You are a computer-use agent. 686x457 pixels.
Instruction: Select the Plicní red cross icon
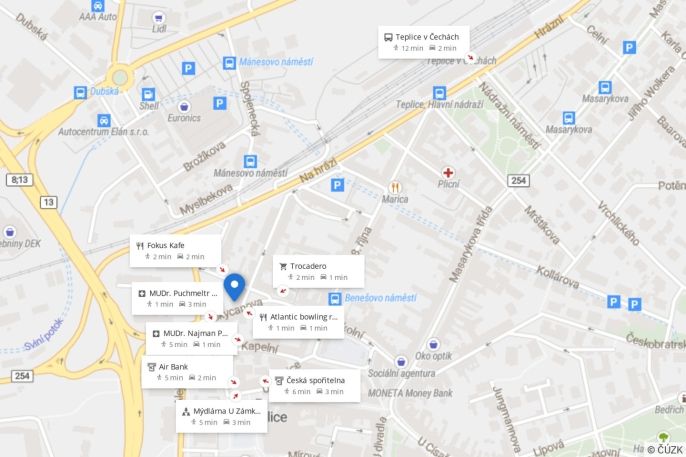click(x=448, y=173)
